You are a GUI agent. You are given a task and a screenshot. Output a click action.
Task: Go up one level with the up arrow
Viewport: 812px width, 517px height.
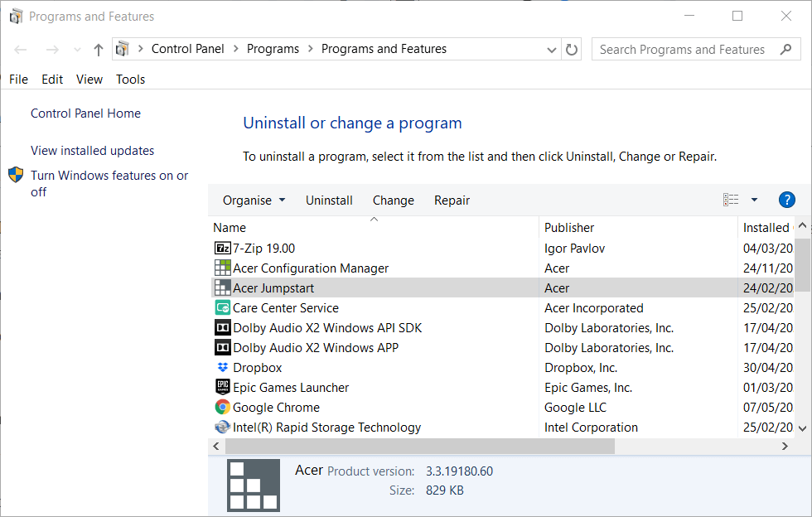(99, 50)
